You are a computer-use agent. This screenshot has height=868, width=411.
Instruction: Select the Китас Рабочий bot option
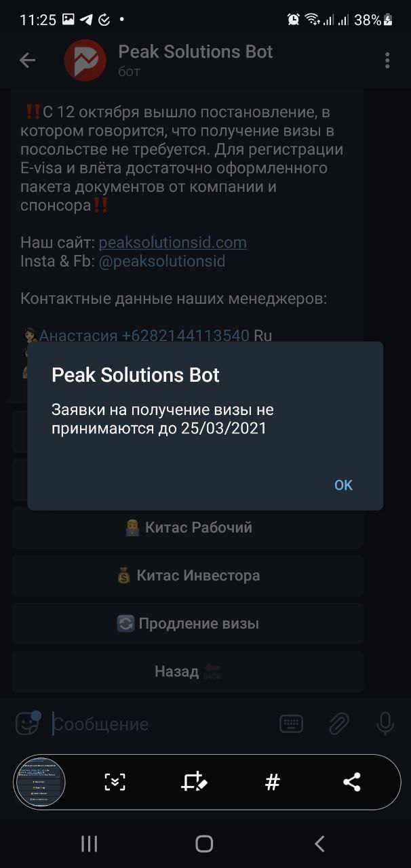(188, 528)
